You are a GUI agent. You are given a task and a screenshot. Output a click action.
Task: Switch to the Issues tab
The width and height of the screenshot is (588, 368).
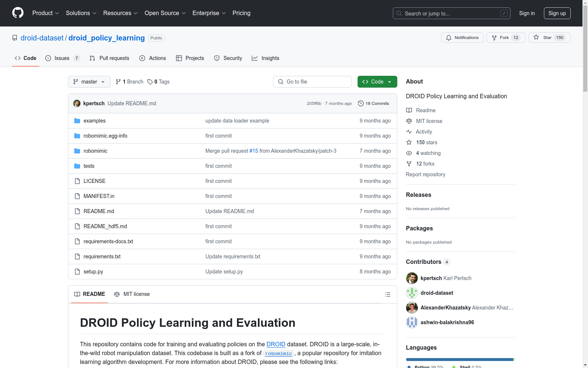[x=62, y=58]
